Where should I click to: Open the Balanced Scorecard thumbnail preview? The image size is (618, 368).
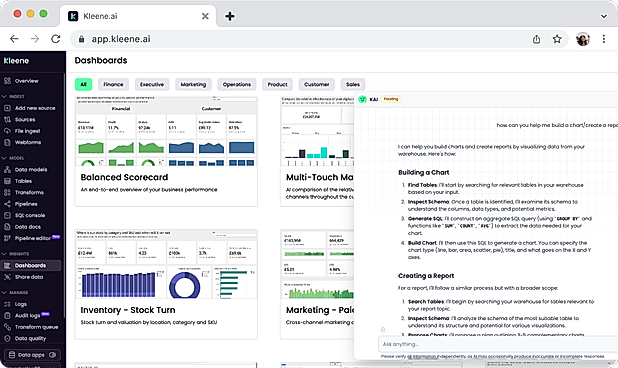[166, 131]
